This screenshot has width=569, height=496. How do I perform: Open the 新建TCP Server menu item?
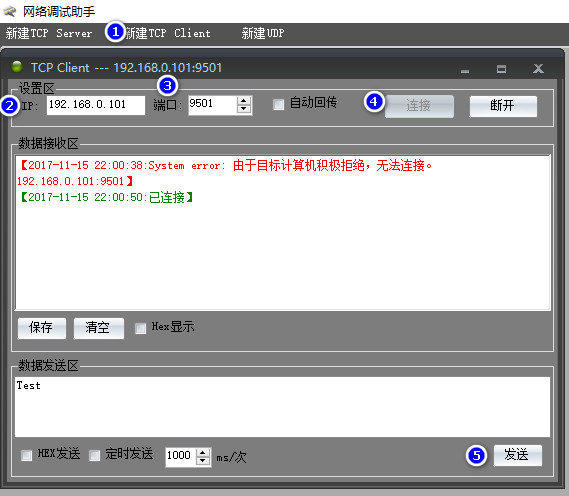coord(49,33)
